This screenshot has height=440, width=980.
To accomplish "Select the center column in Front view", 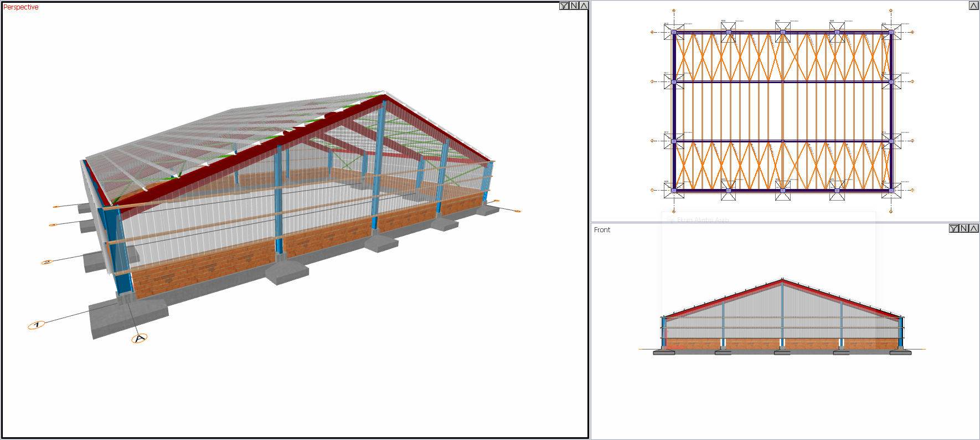I will pyautogui.click(x=782, y=316).
